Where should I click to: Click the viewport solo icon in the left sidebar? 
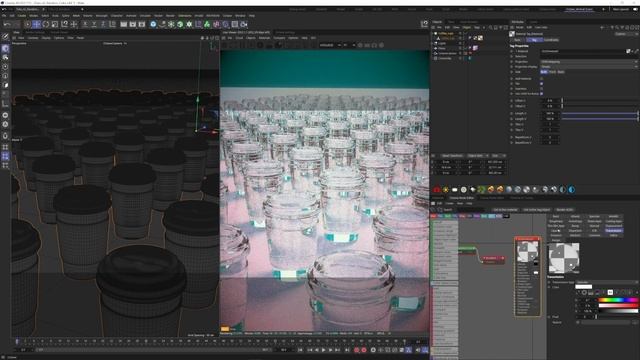5,115
